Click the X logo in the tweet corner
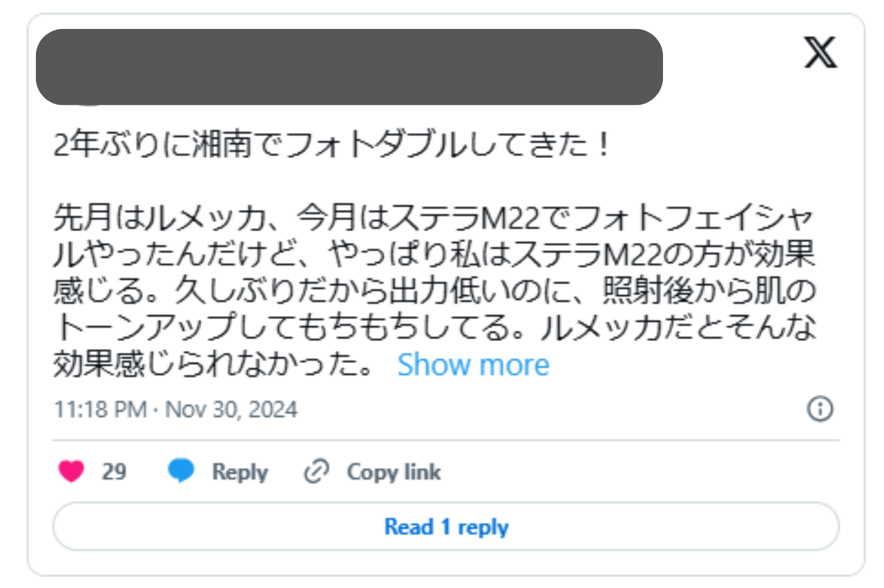884x588 pixels. [x=820, y=52]
